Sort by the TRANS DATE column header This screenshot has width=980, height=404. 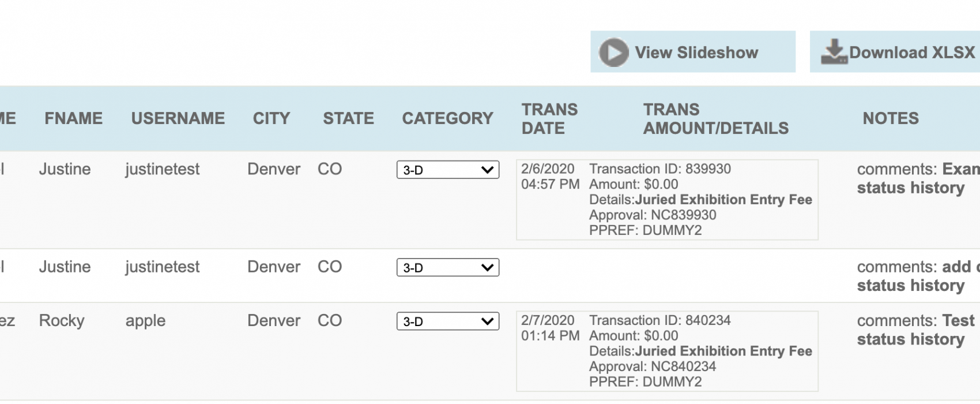click(549, 118)
